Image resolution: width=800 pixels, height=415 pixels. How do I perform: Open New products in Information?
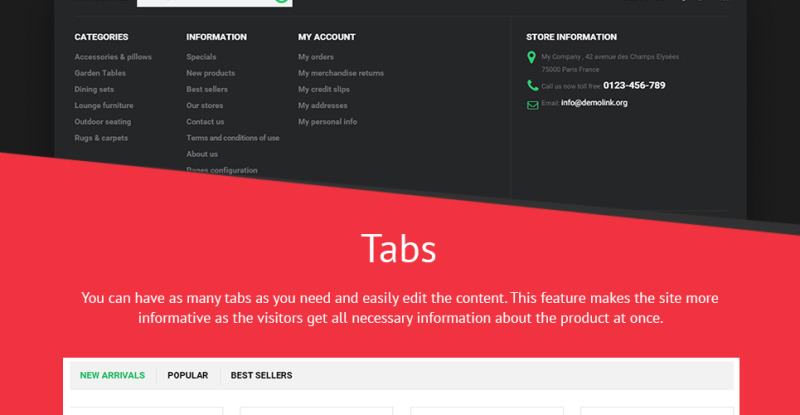tap(210, 73)
